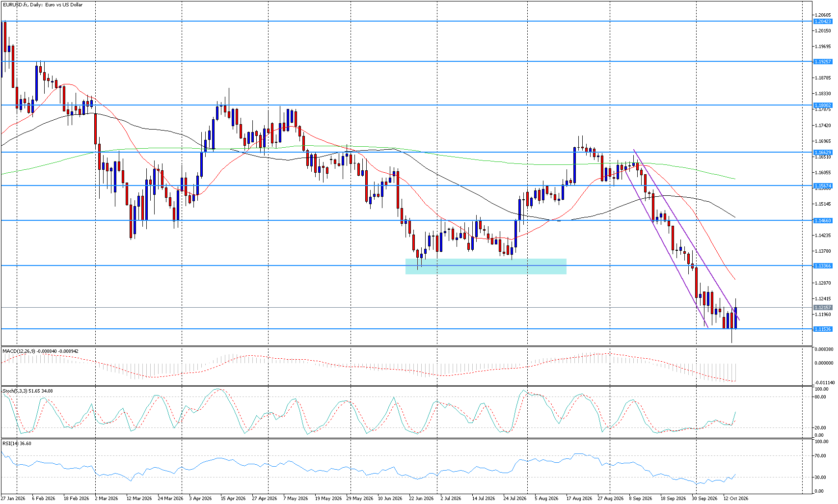Click the 1.14660 price level label
Viewport: 838px width, 504px height.
pos(823,221)
